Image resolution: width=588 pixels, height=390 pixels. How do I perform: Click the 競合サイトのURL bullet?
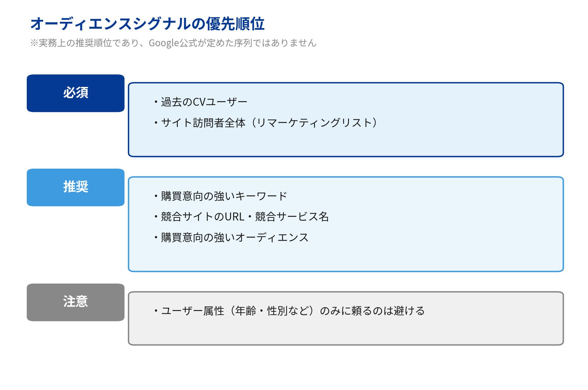tap(241, 217)
